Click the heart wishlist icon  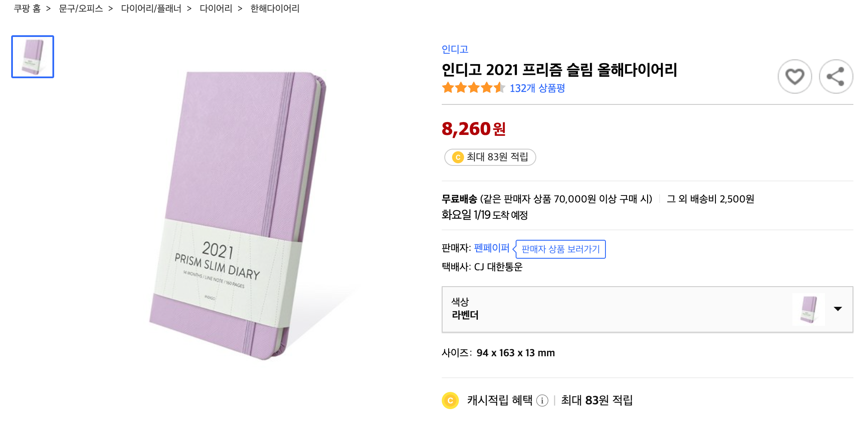pos(795,76)
